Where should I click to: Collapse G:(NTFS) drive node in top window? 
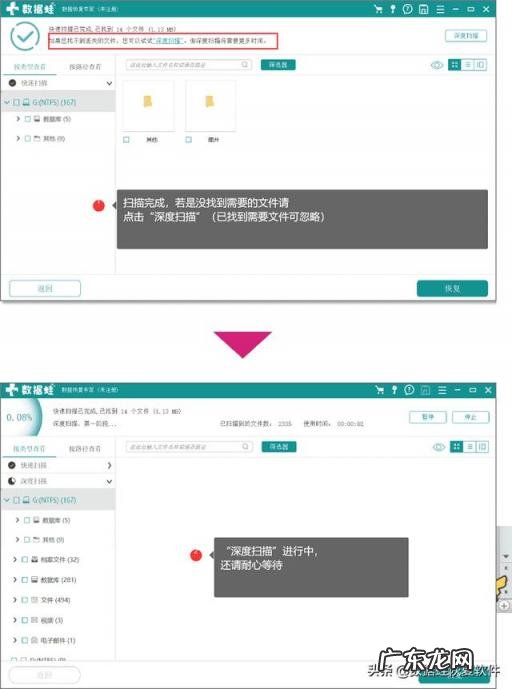(x=7, y=102)
